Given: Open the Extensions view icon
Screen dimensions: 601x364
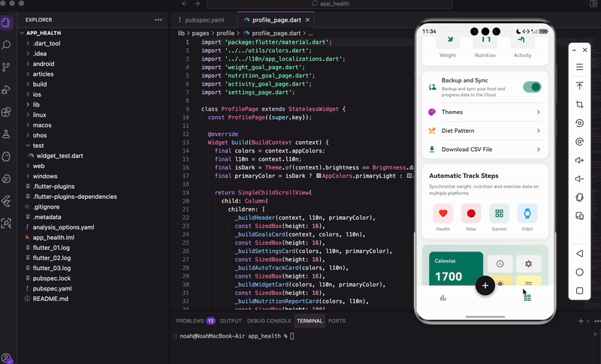Looking at the screenshot, I should click(7, 112).
